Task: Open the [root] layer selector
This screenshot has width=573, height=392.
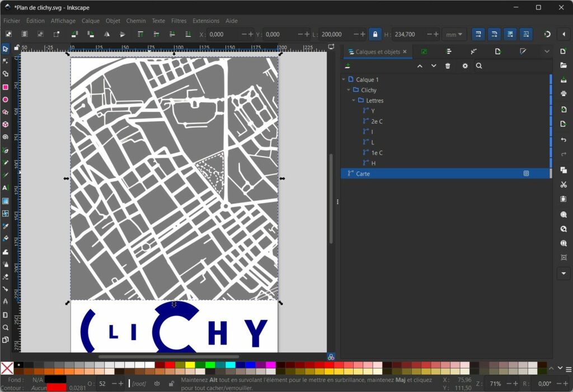Action: tap(139, 384)
